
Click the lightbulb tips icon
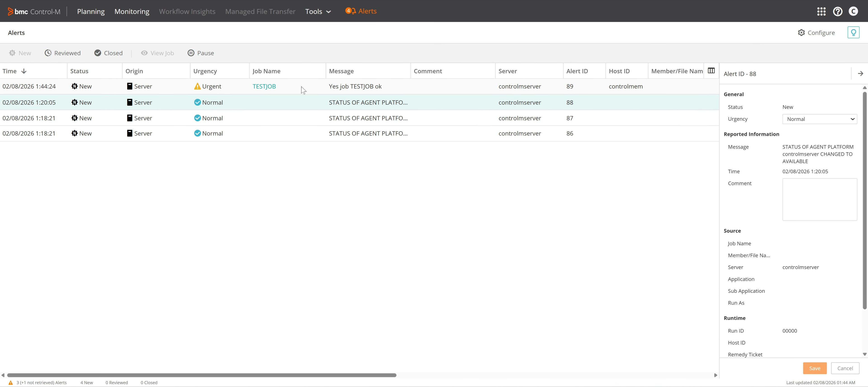(x=853, y=33)
